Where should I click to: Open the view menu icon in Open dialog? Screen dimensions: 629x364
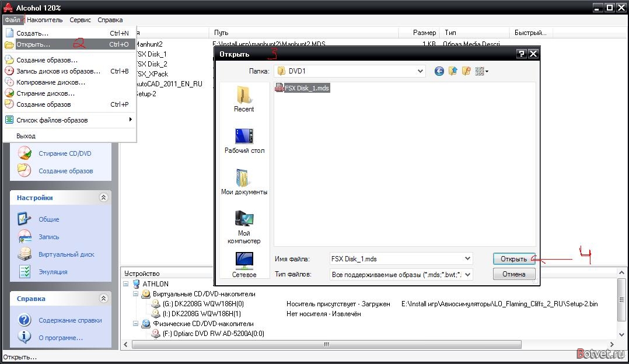pos(481,71)
